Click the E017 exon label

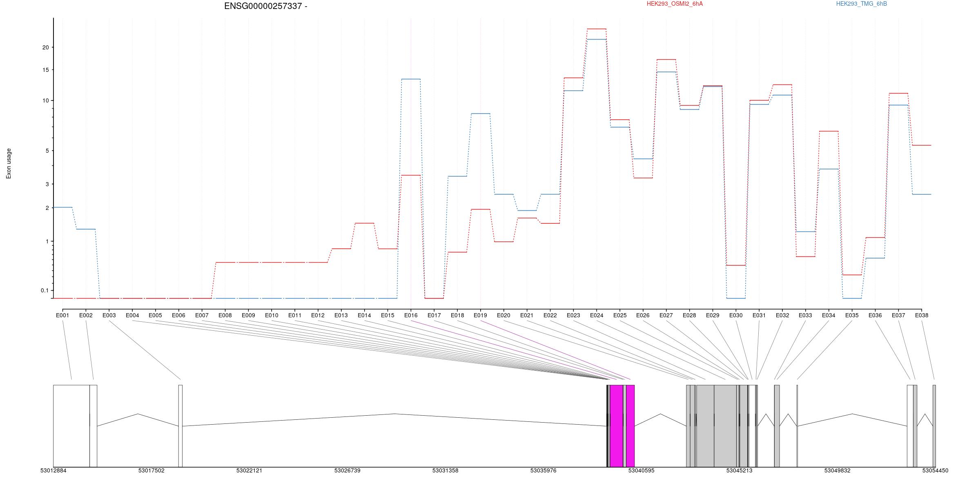pyautogui.click(x=434, y=315)
